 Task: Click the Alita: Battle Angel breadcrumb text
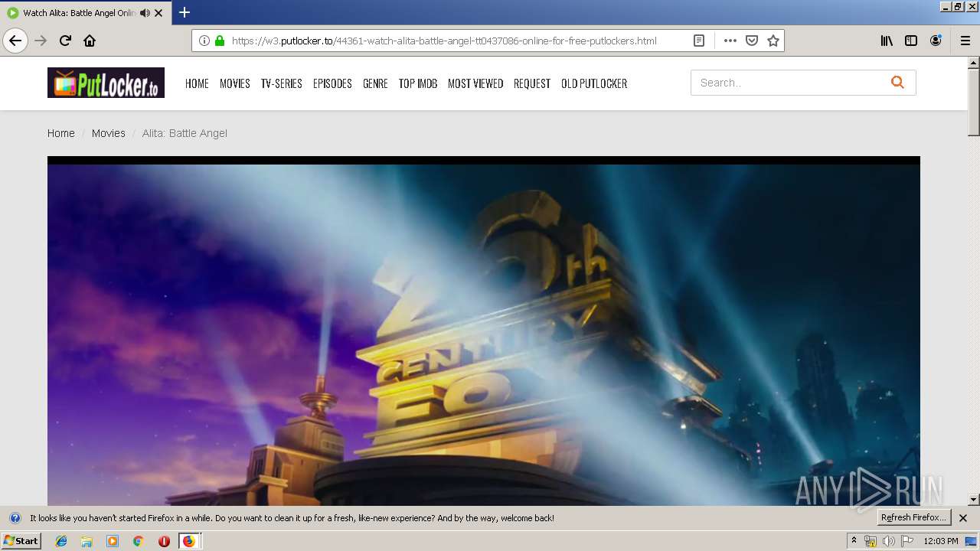185,133
